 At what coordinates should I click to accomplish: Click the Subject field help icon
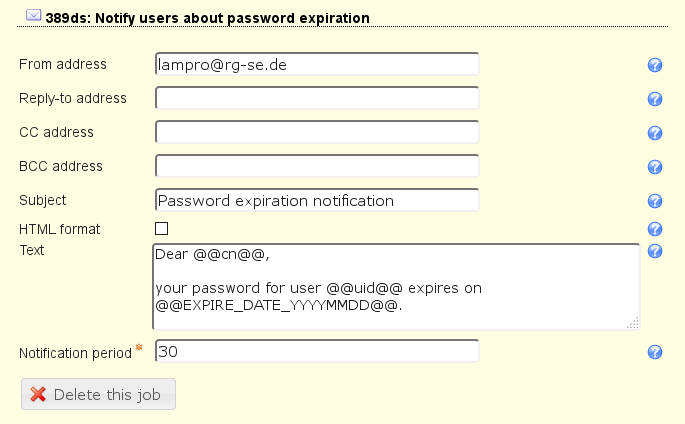656,201
